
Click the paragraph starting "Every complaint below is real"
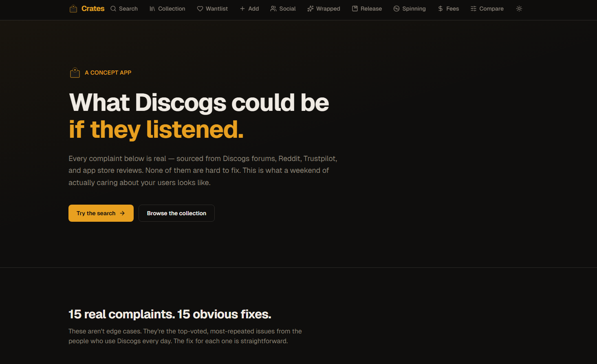click(x=203, y=170)
